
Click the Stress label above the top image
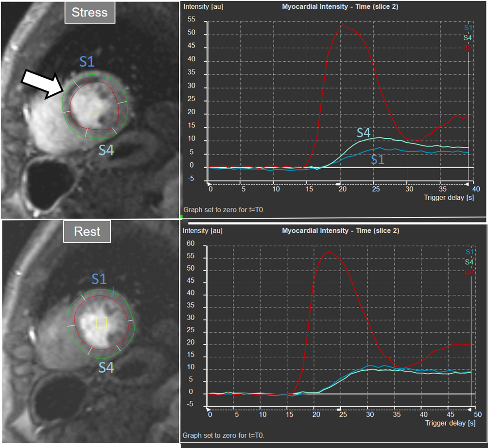click(89, 13)
